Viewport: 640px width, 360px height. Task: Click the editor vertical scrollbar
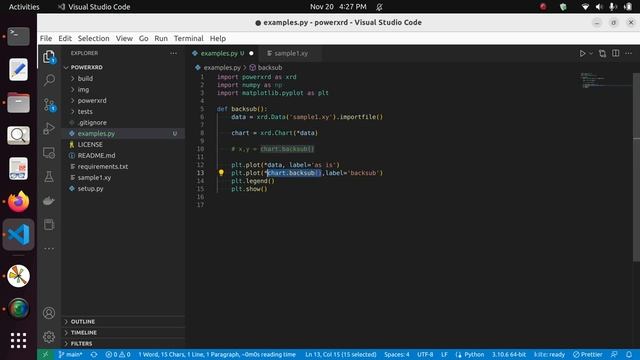point(636,167)
